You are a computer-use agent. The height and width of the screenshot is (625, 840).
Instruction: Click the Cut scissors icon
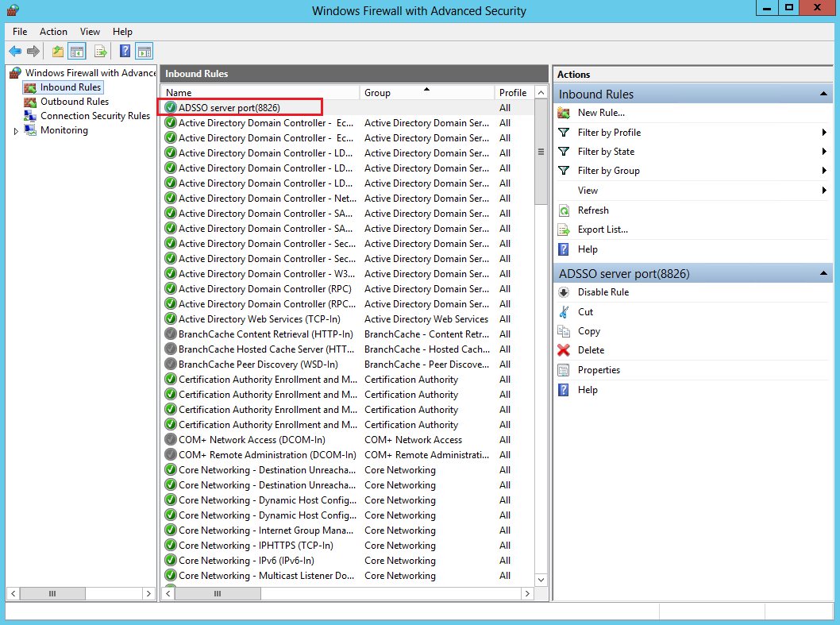click(564, 312)
